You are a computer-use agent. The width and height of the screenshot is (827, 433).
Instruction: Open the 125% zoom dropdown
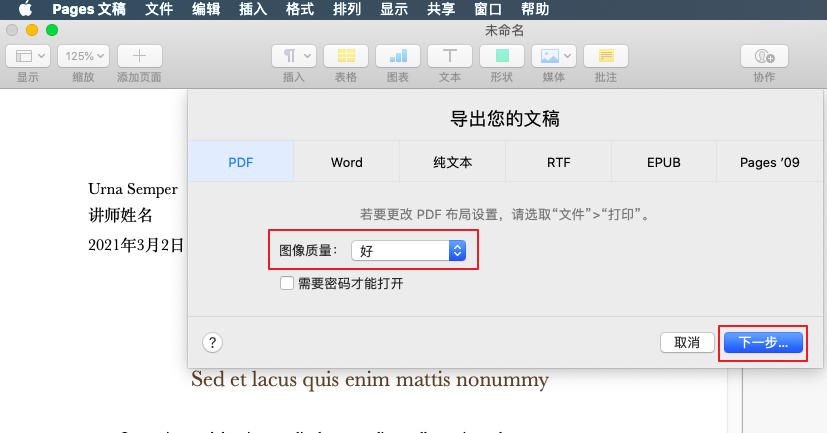(x=83, y=56)
